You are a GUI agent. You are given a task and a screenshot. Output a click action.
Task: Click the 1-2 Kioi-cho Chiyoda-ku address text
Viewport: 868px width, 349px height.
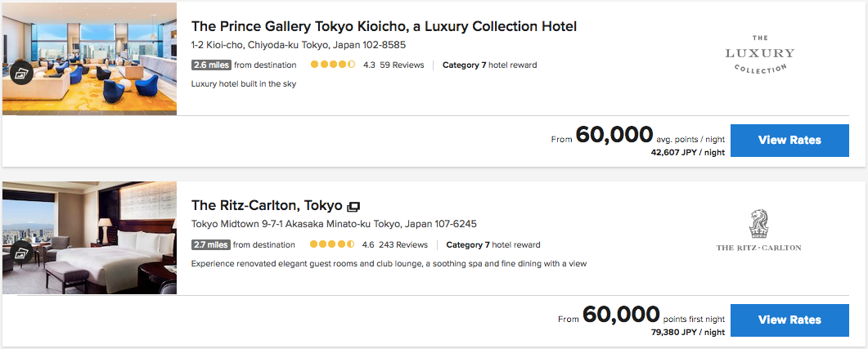click(x=298, y=45)
